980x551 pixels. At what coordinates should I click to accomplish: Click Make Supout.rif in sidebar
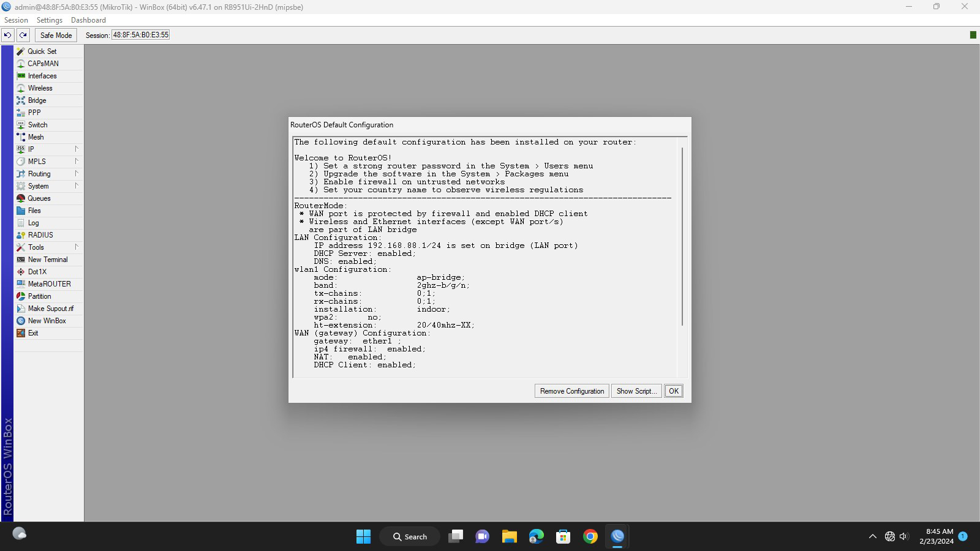(48, 309)
